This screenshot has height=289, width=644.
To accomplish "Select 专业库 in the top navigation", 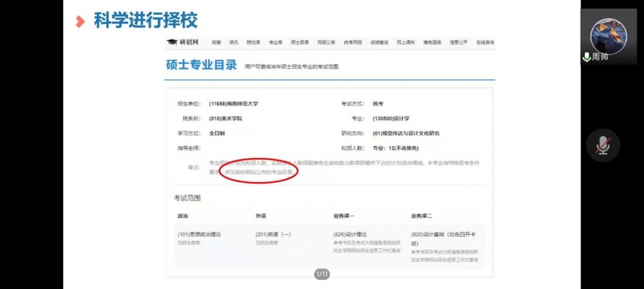I will pyautogui.click(x=276, y=42).
